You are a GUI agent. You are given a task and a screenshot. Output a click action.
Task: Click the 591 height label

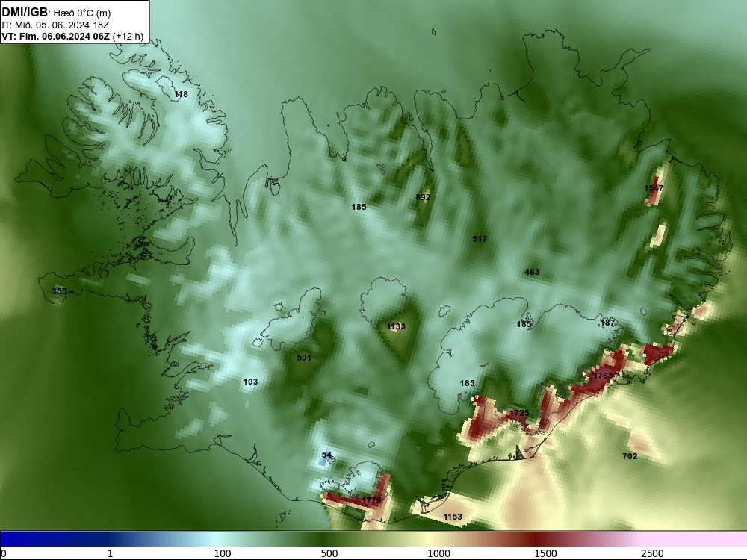304,358
